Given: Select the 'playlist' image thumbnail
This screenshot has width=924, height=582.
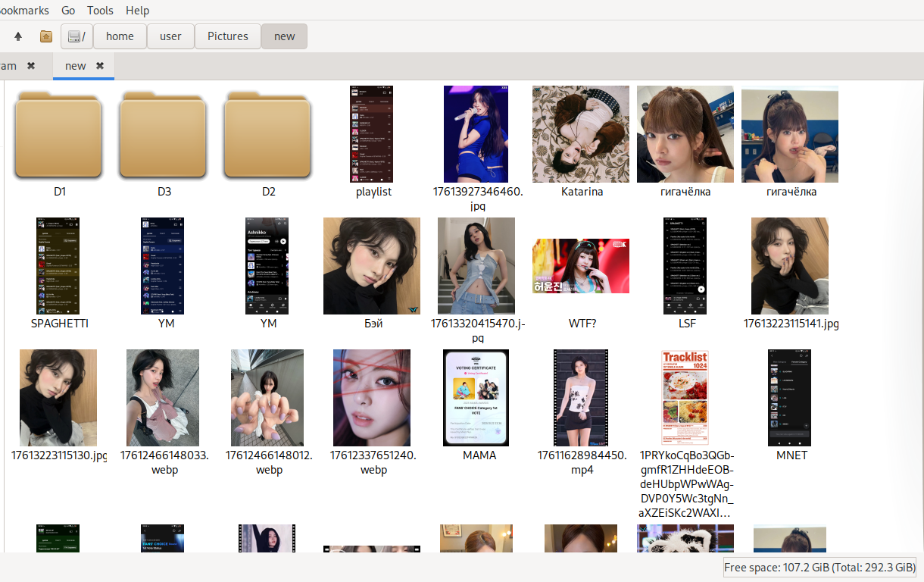Looking at the screenshot, I should pos(371,134).
